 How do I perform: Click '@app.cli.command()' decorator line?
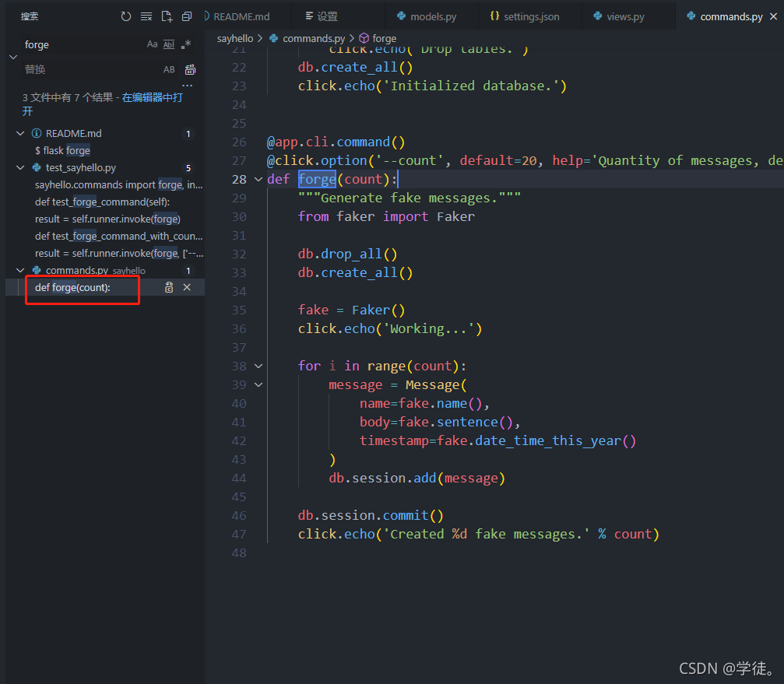coord(336,142)
